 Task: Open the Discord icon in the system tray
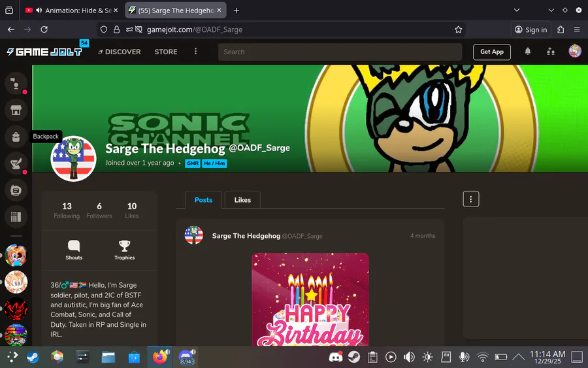336,357
